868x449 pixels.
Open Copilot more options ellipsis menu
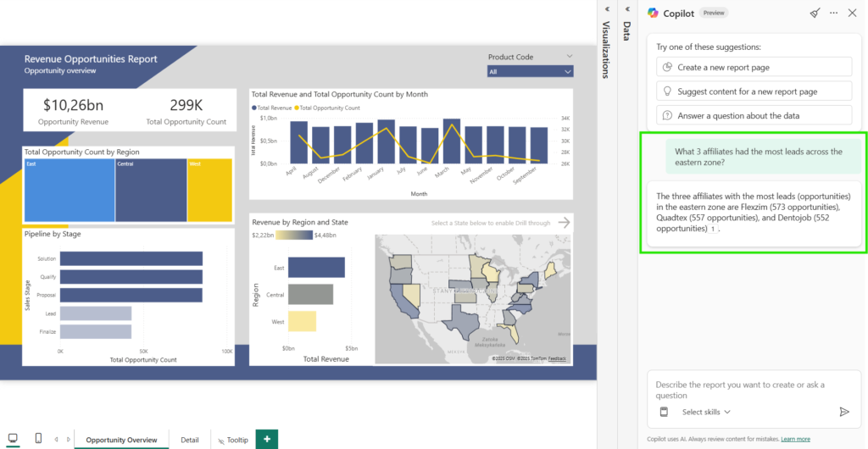tap(833, 13)
